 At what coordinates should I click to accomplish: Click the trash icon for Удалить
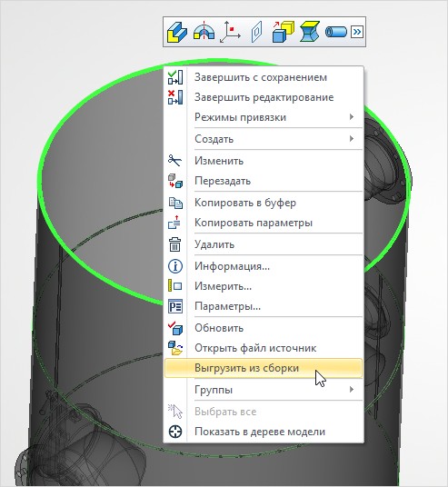point(174,244)
